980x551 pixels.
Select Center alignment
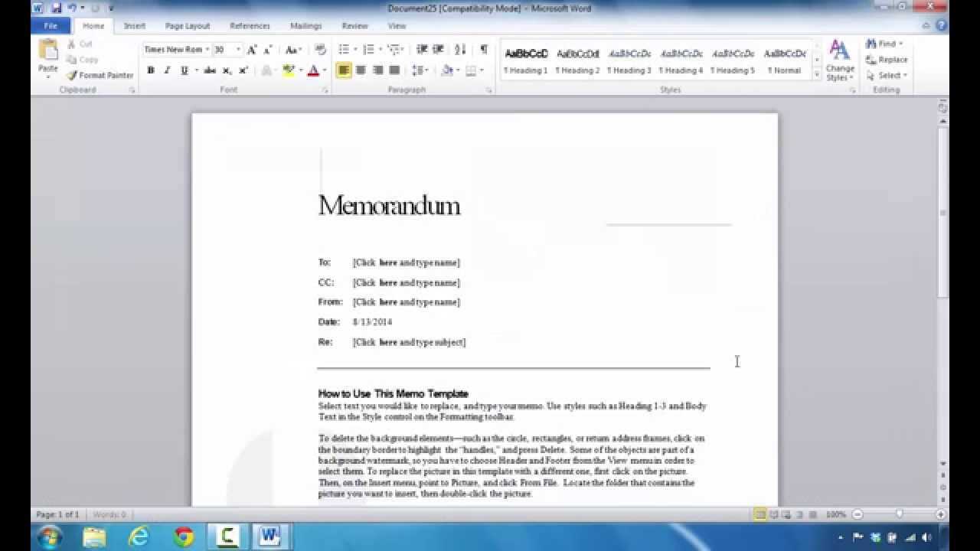(361, 70)
